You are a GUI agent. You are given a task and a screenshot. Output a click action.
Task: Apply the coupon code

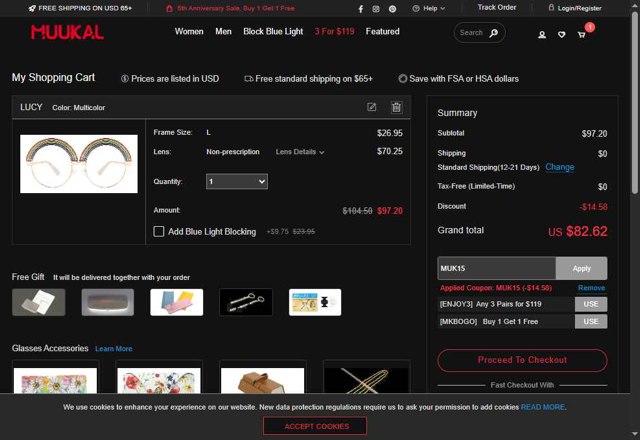[x=581, y=268]
